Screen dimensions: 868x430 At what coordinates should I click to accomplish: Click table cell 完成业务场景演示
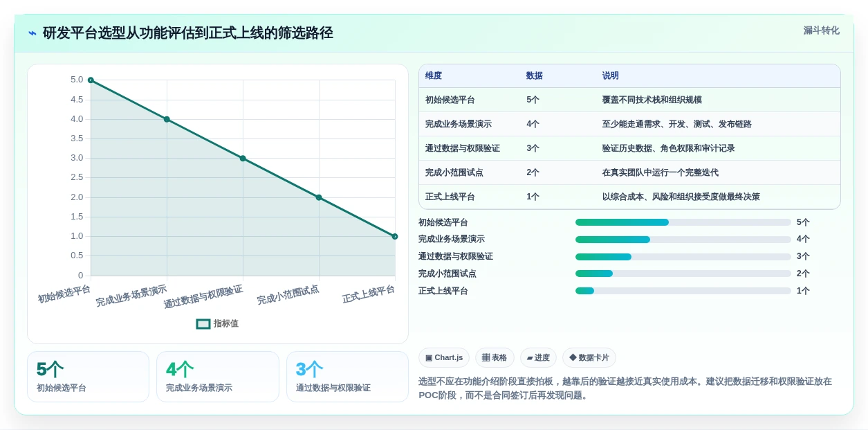click(x=459, y=124)
